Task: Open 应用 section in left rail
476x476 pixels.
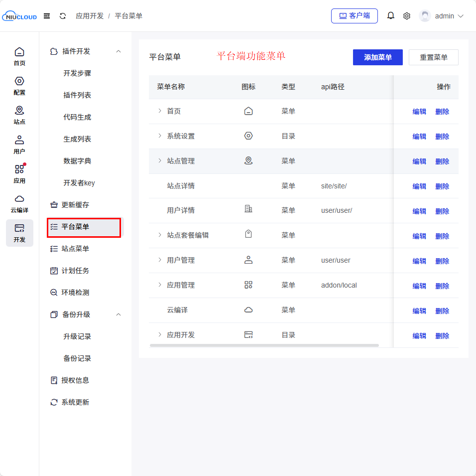Action: 19,174
